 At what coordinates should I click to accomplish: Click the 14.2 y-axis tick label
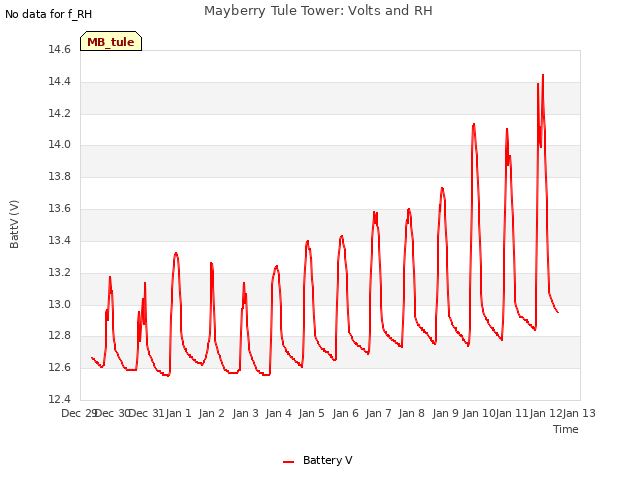(x=59, y=113)
